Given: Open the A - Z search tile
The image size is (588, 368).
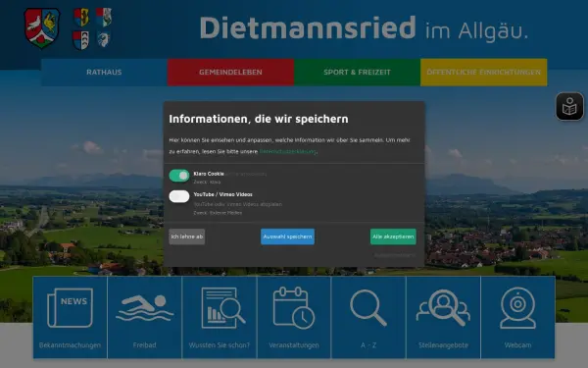Looking at the screenshot, I should click(368, 317).
